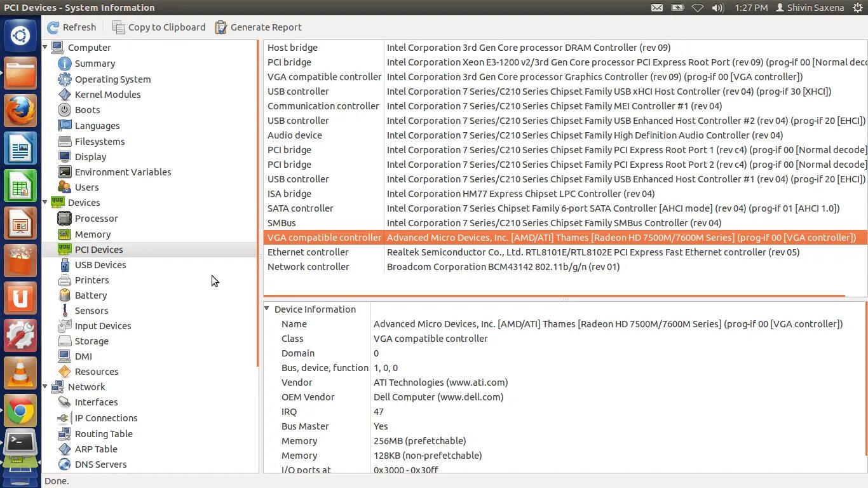Select the ISA bridge row

tap(566, 194)
